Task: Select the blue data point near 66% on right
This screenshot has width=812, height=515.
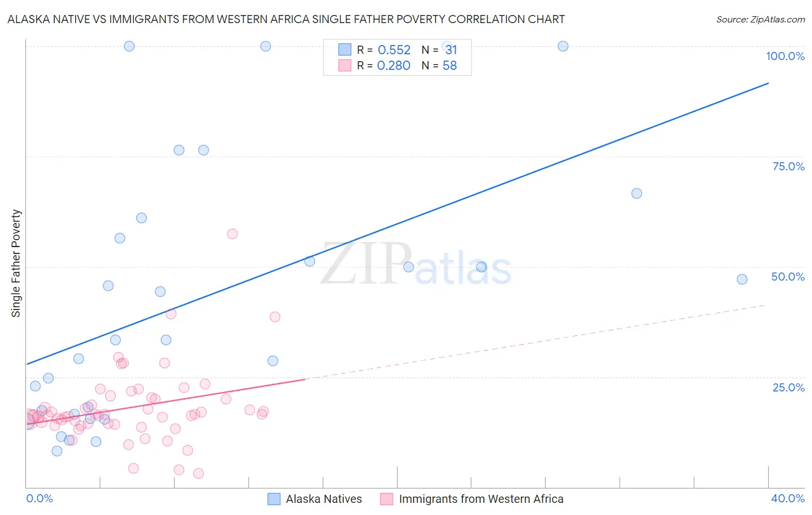Action: 636,193
